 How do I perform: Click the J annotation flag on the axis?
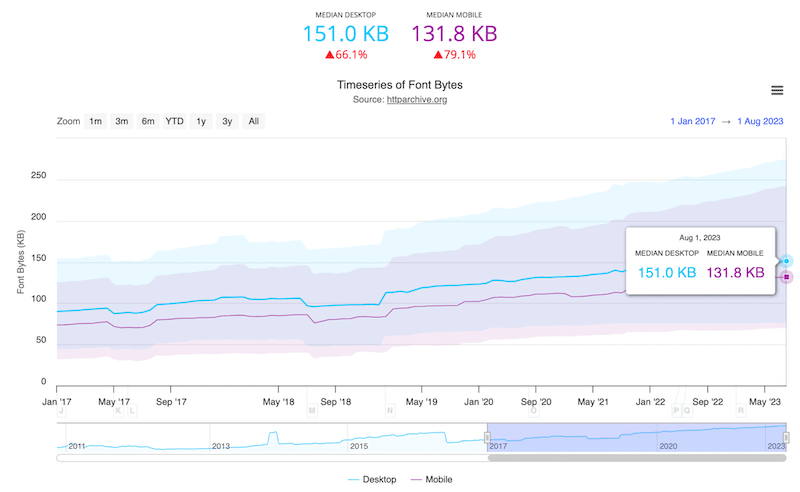(61, 410)
